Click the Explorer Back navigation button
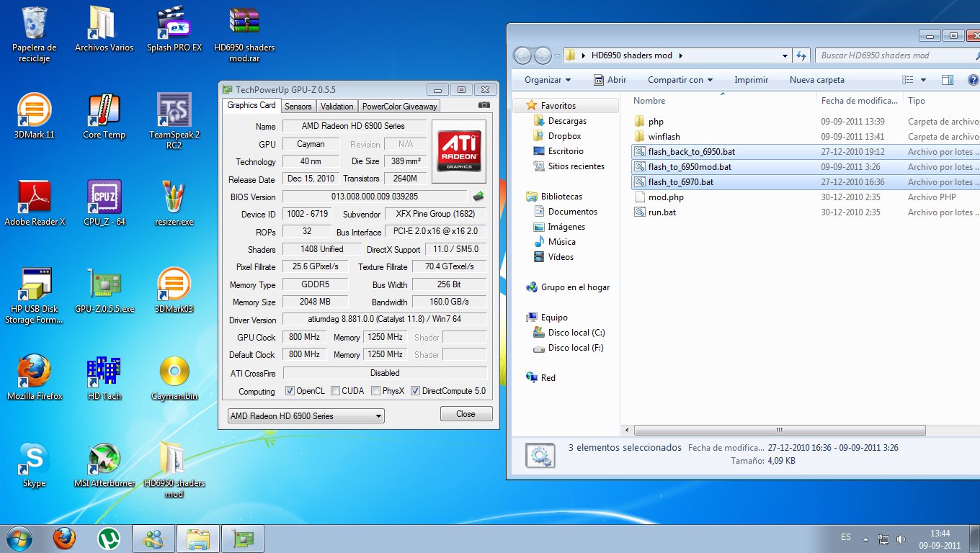 (522, 55)
